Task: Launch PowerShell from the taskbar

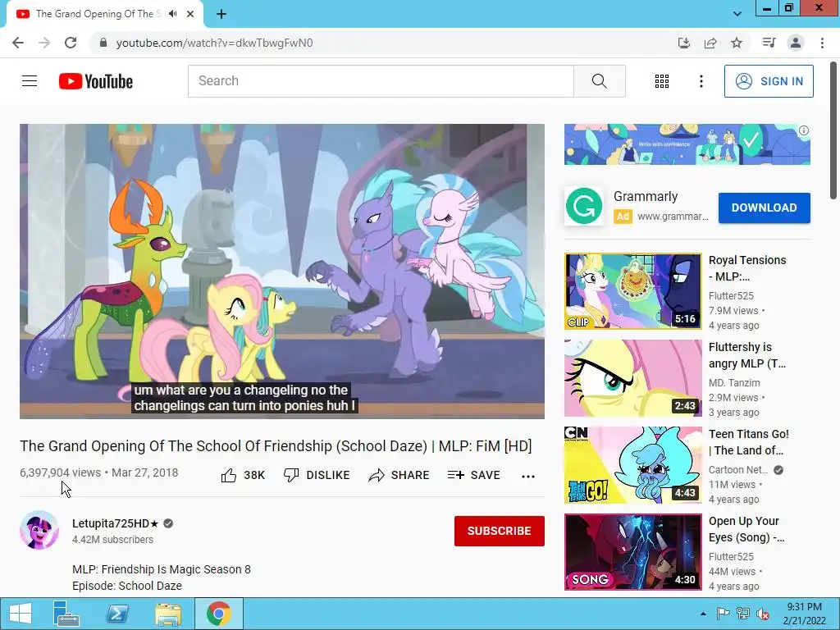Action: coord(117,614)
